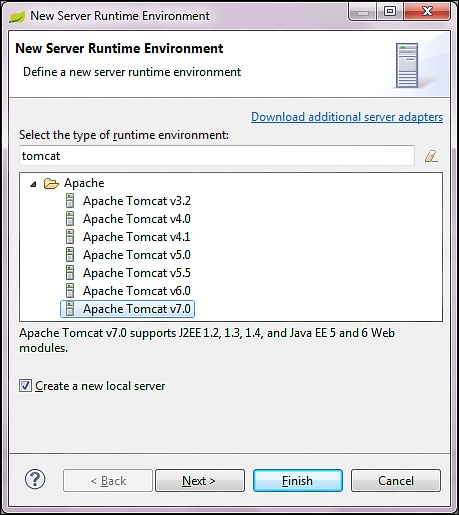Image resolution: width=459 pixels, height=515 pixels.
Task: Collapse the Apache tree node
Action: (33, 184)
